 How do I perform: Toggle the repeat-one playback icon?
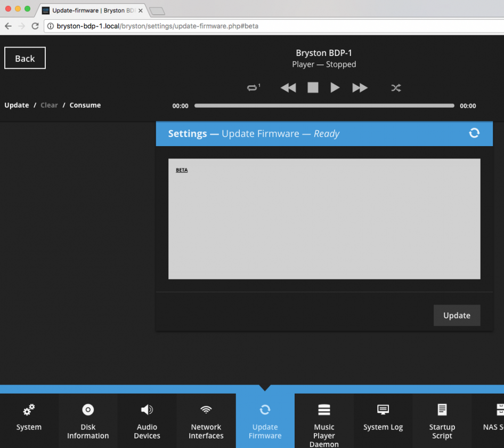pos(253,87)
